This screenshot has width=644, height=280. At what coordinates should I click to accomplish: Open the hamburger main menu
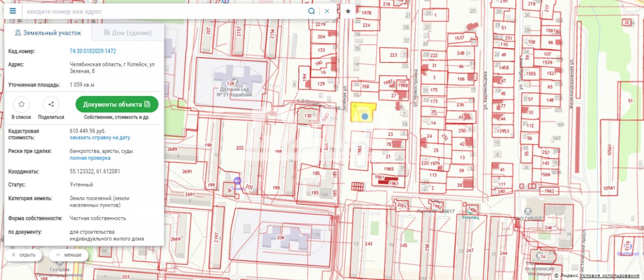point(13,11)
